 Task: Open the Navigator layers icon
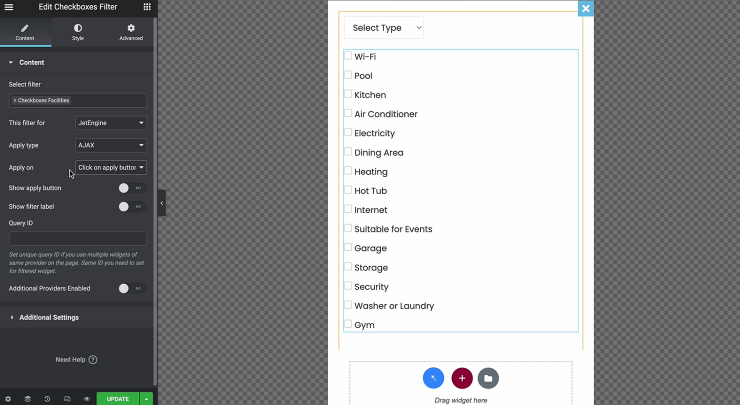pyautogui.click(x=28, y=399)
